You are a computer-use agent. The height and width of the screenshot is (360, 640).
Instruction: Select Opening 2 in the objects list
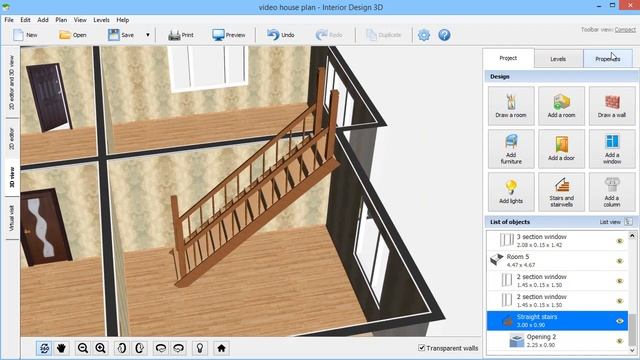pos(557,340)
